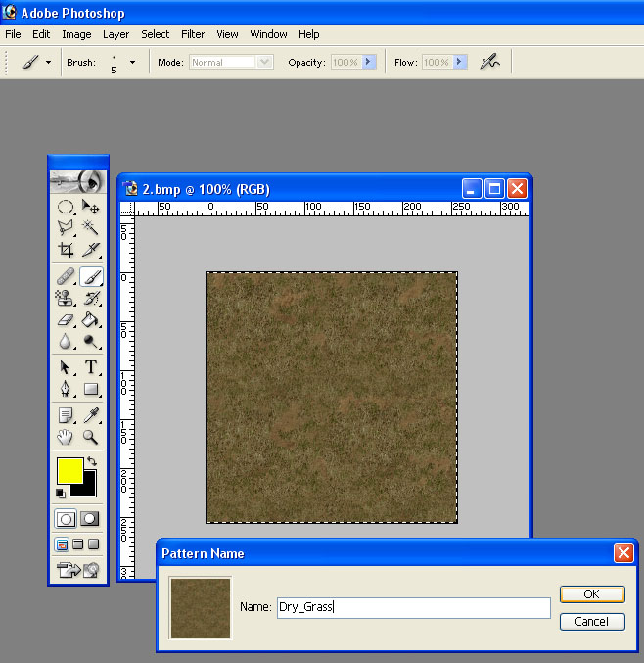
Task: Switch to Quick Mask mode
Action: [90, 519]
